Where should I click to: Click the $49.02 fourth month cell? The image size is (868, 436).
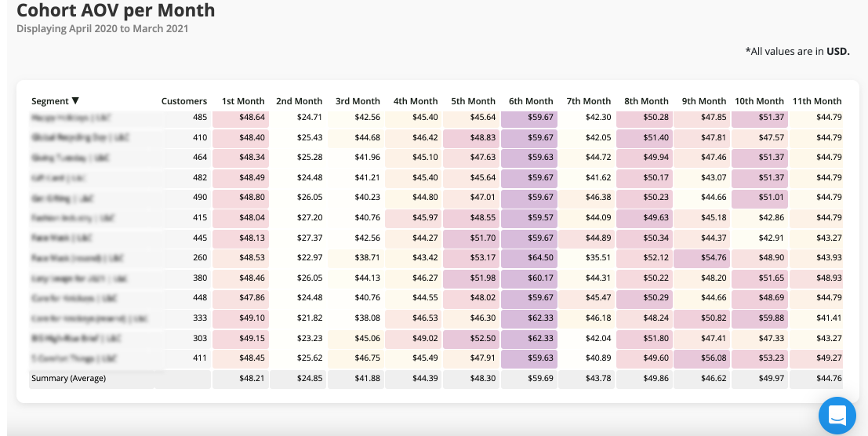(413, 339)
